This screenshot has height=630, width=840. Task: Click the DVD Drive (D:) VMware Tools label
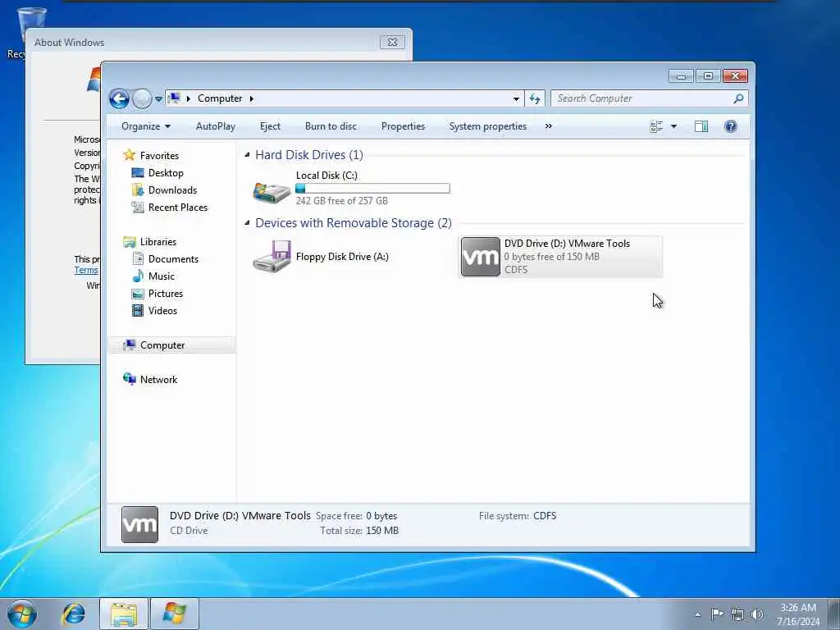point(567,243)
